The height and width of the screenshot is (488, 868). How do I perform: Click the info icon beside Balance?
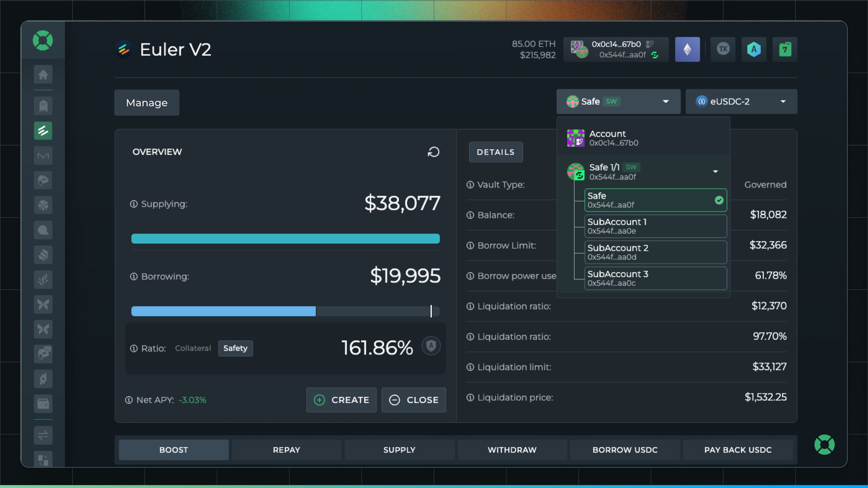coord(470,215)
